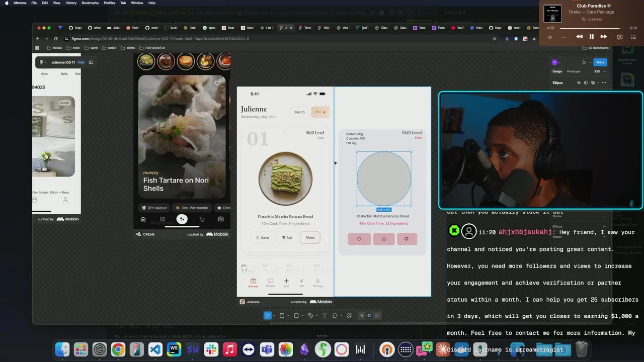
Task: Go to previous track in music player
Action: click(579, 37)
